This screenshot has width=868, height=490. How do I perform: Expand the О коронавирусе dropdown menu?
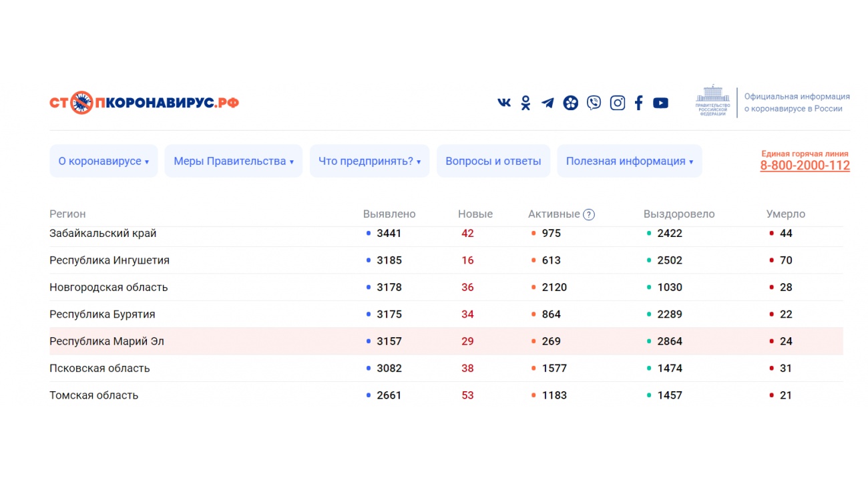[x=103, y=161]
